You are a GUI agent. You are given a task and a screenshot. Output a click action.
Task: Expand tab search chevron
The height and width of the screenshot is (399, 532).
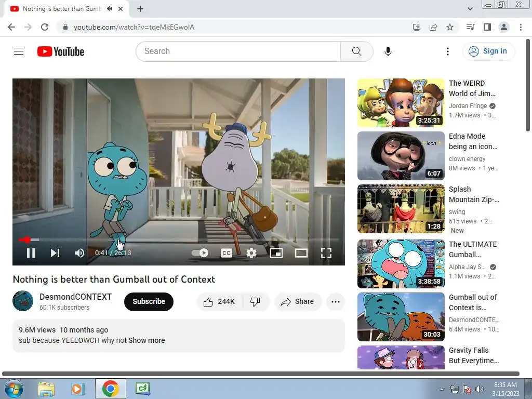(470, 9)
